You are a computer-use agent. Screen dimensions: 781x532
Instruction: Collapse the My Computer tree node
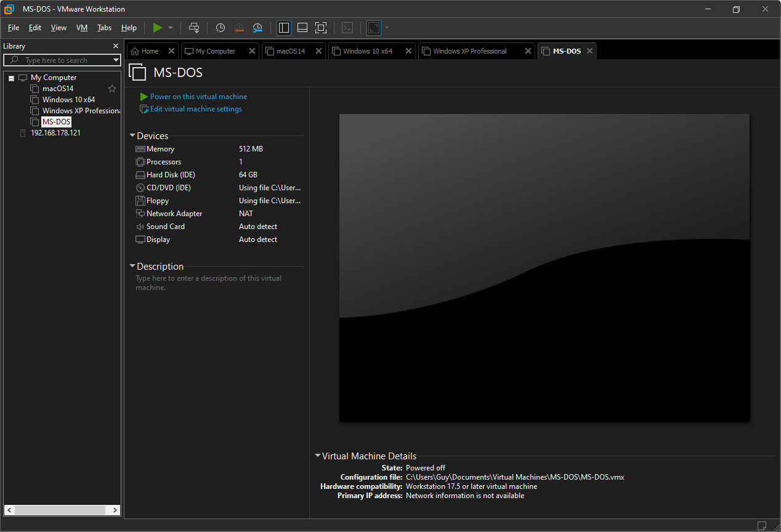click(12, 78)
